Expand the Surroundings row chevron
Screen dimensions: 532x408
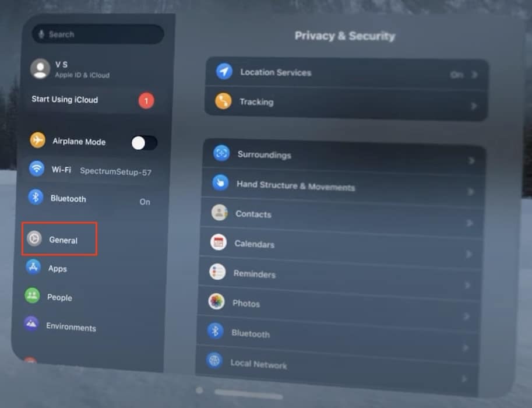(471, 160)
